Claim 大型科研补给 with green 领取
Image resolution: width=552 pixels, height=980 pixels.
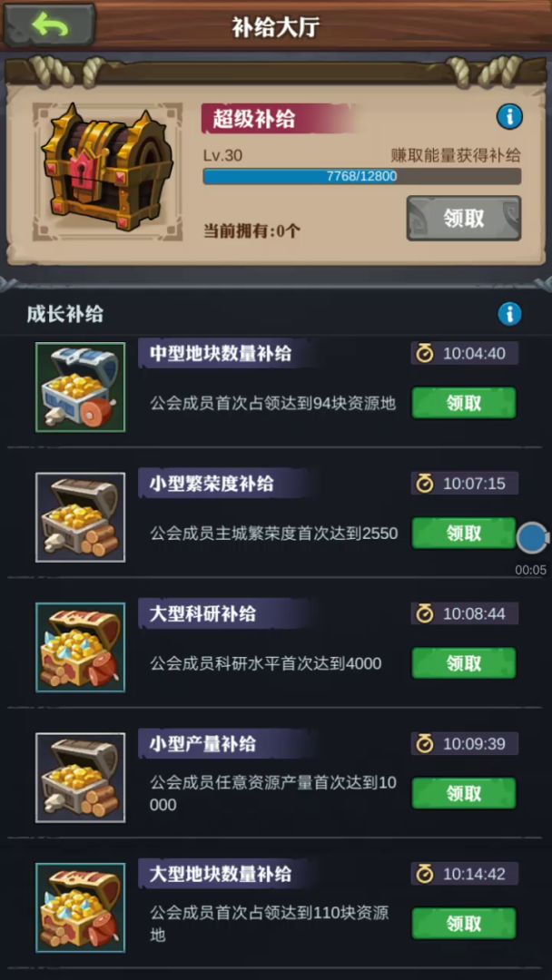464,663
